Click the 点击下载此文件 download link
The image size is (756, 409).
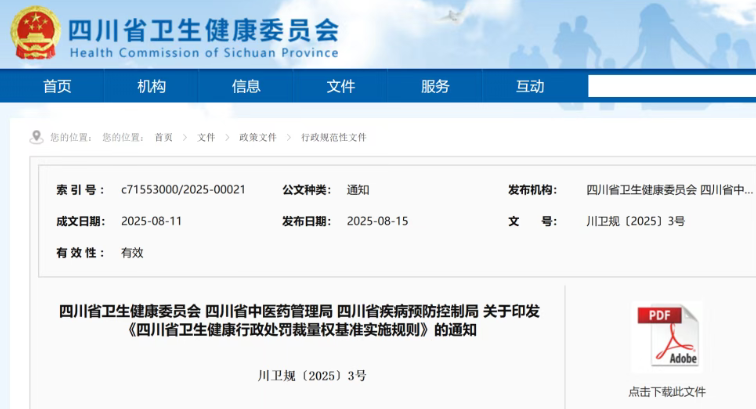pyautogui.click(x=667, y=391)
